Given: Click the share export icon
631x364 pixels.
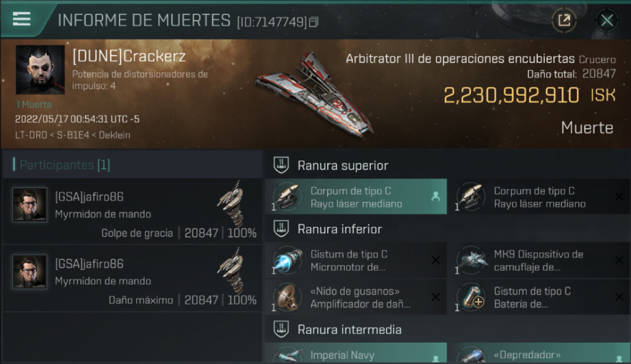Looking at the screenshot, I should pyautogui.click(x=564, y=20).
